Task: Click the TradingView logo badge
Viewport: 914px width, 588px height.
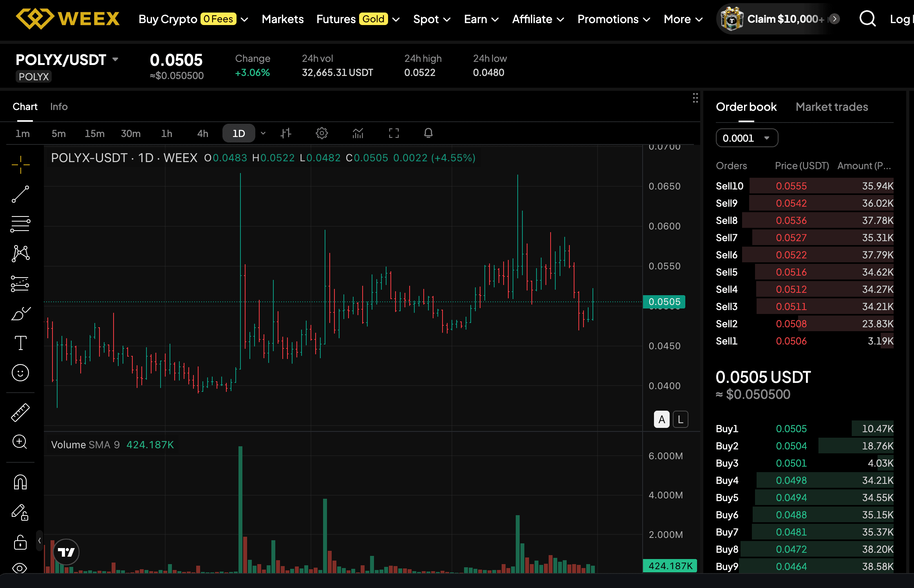Action: tap(66, 552)
